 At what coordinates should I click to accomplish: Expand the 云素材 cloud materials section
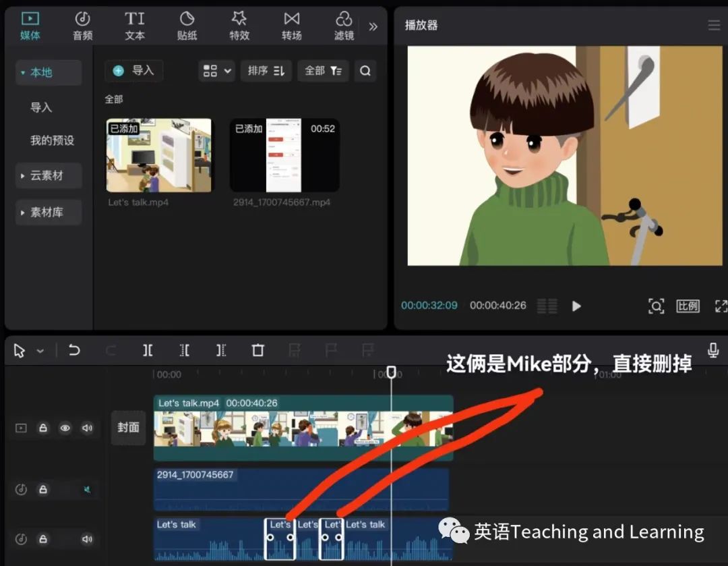pos(49,175)
